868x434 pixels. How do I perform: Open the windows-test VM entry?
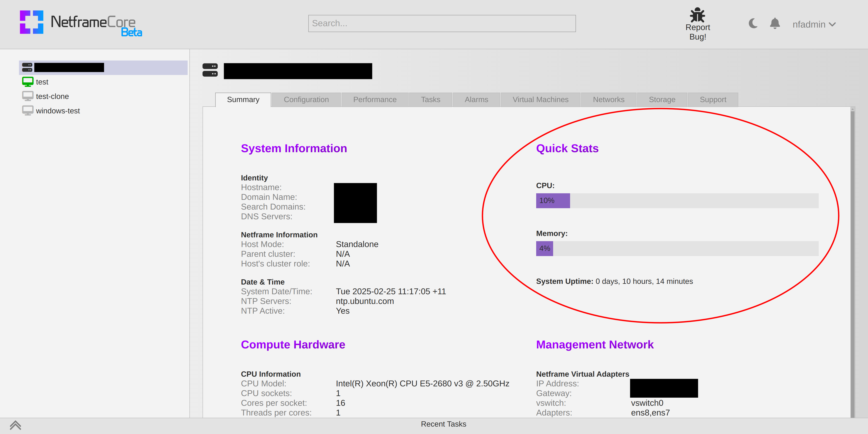[58, 111]
